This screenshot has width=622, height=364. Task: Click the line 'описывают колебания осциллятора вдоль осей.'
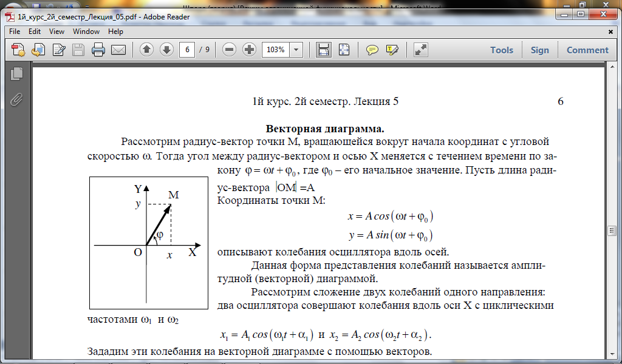(333, 252)
